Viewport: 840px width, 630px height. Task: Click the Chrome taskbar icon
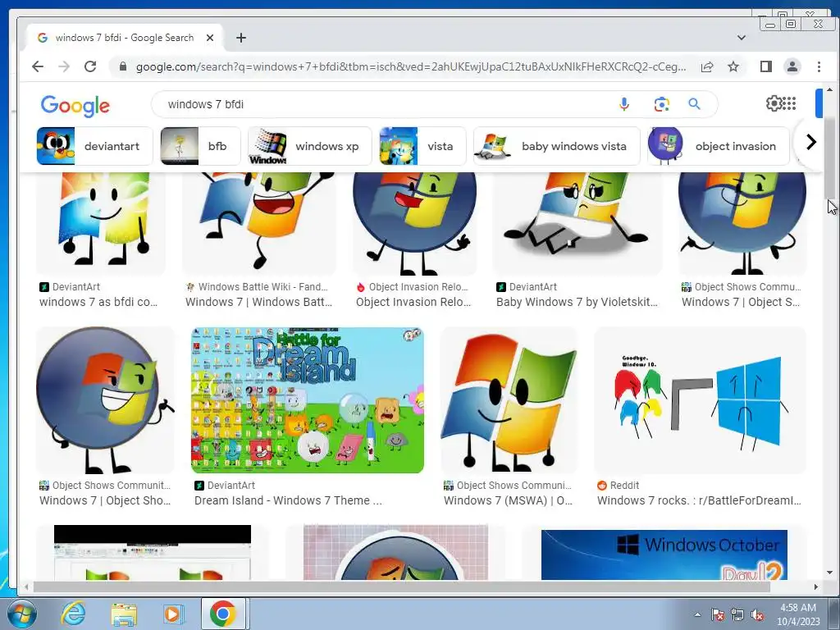pos(223,614)
